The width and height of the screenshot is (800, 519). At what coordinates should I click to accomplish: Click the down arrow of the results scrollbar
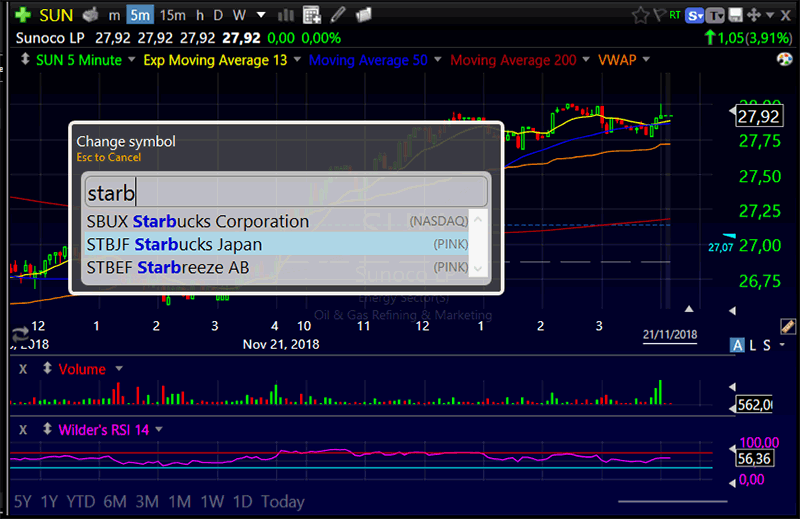coord(478,268)
